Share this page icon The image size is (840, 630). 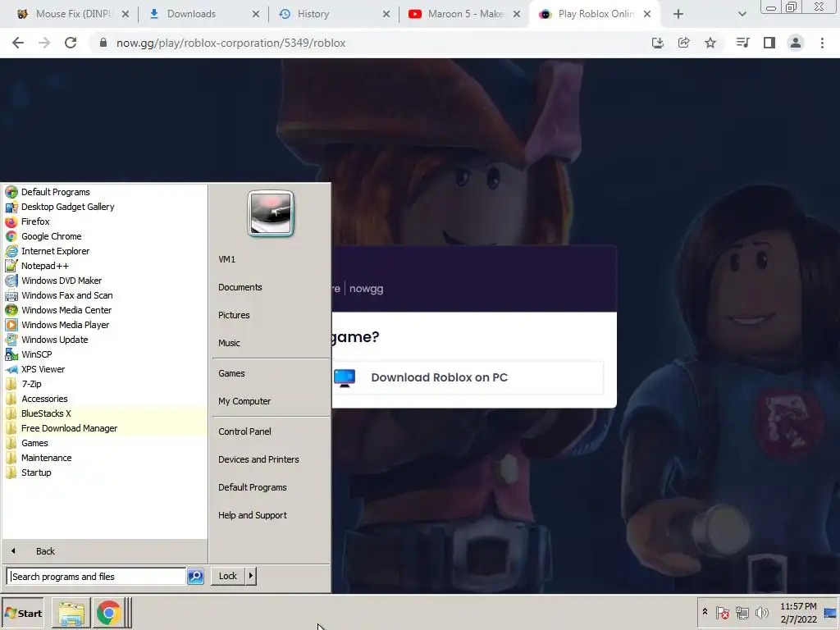pyautogui.click(x=683, y=43)
